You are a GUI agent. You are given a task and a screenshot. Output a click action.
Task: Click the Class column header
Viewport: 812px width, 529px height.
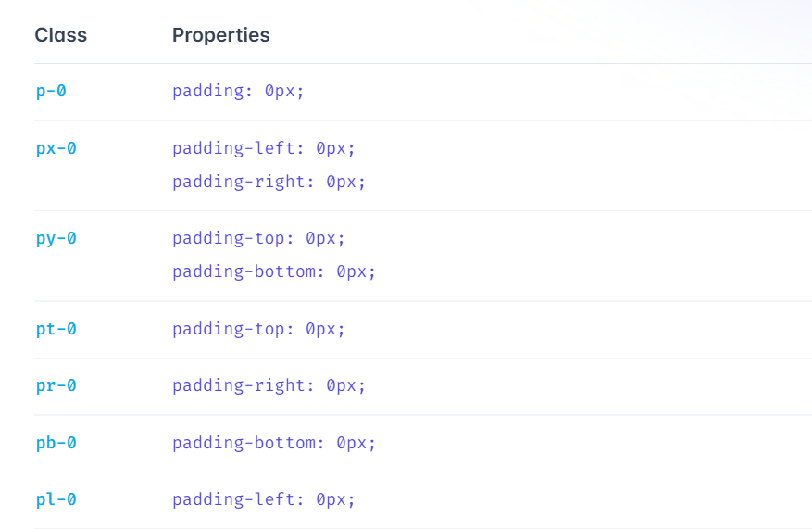[x=60, y=35]
